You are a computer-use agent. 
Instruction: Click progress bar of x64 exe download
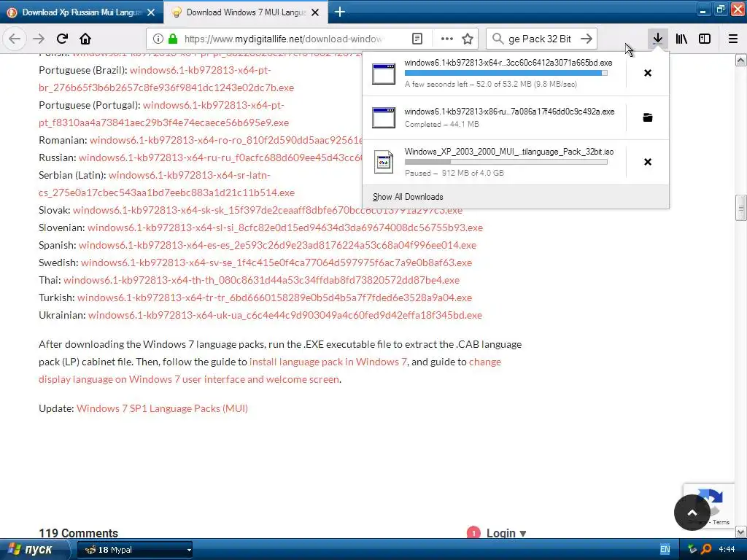506,73
